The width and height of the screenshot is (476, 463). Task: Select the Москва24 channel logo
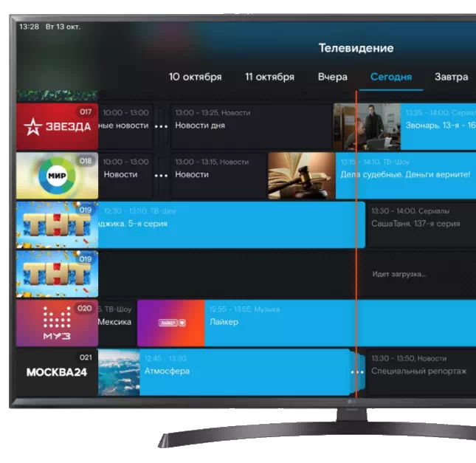tap(57, 371)
